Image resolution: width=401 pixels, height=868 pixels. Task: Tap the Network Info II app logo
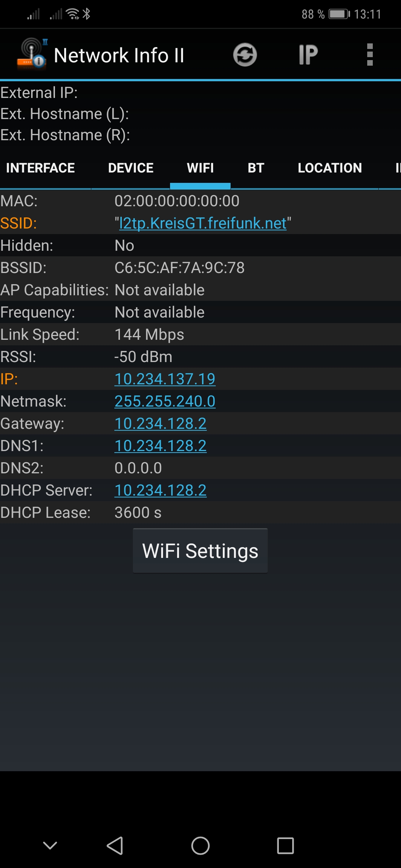pos(32,54)
